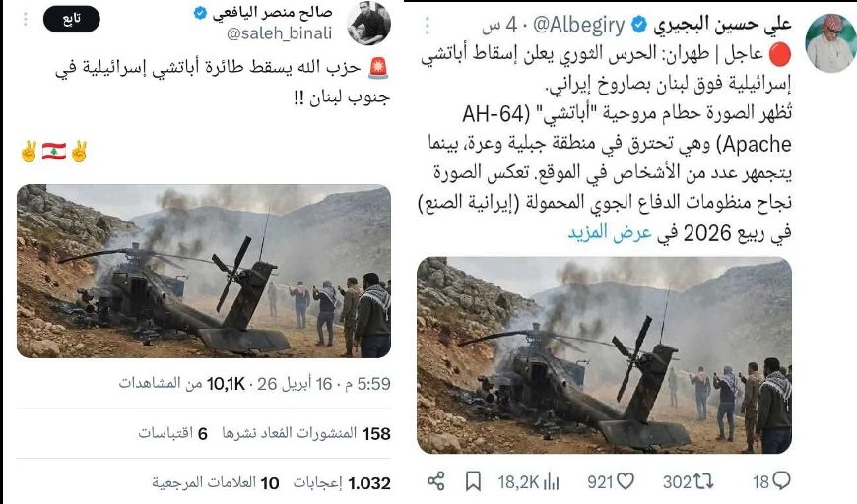Open @Albegiry profile handle

coord(579,26)
